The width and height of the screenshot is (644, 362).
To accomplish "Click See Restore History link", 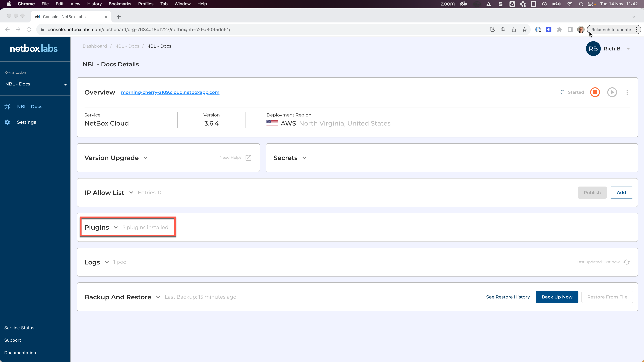I will [508, 297].
